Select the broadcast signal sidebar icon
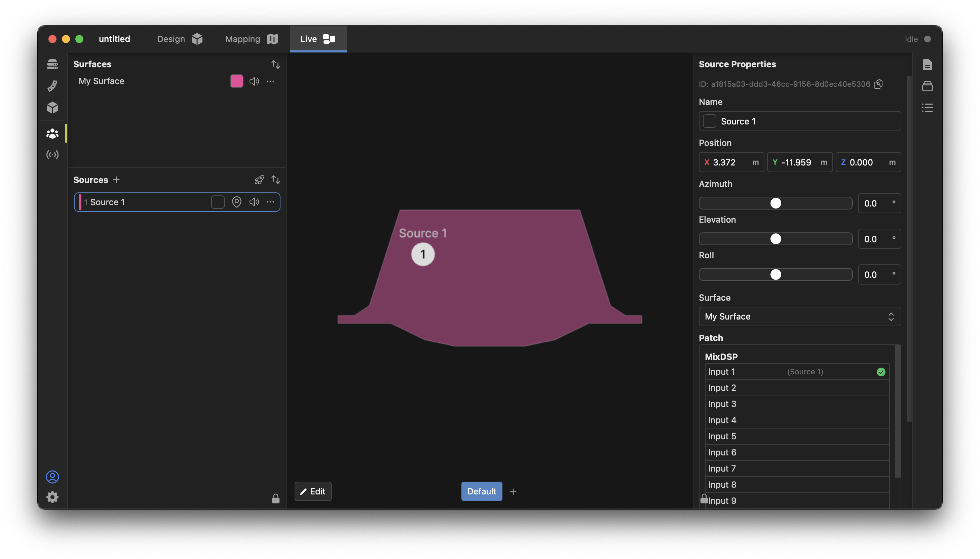Viewport: 980px width, 559px height. coord(52,155)
